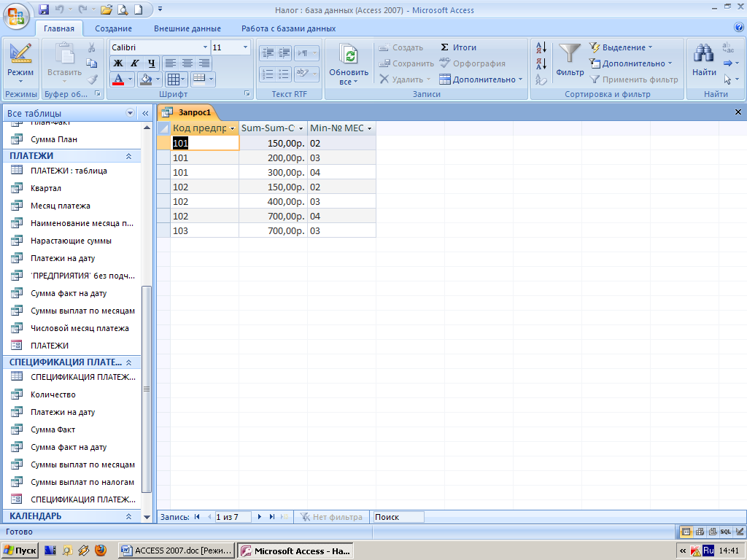This screenshot has height=560, width=747.
Task: Collapse the СПЕЦИФИКАЦИЯ ПЛАТЕ... group
Action: pyautogui.click(x=128, y=362)
